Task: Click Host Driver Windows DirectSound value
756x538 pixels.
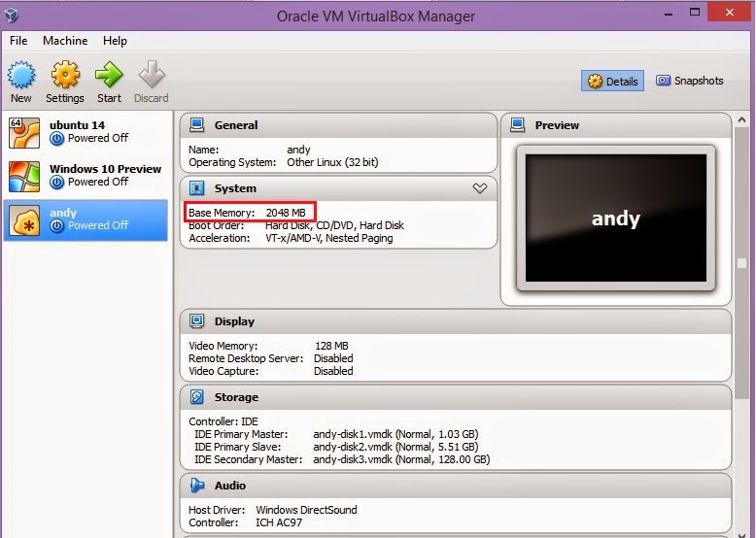Action: 307,510
